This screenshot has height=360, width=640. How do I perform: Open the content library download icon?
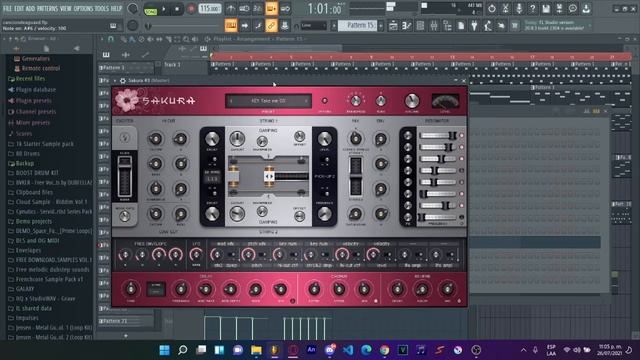point(586,9)
